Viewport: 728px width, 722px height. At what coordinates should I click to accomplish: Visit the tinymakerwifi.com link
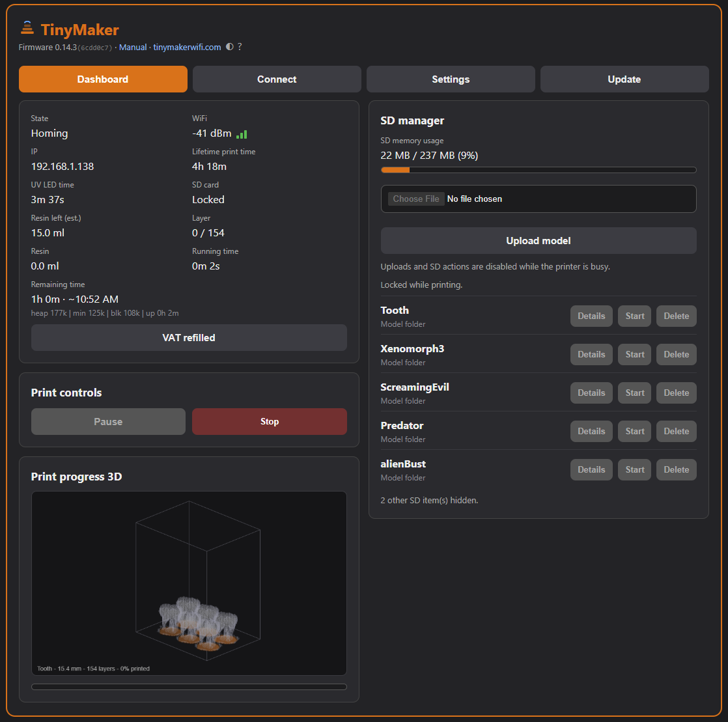[x=187, y=47]
